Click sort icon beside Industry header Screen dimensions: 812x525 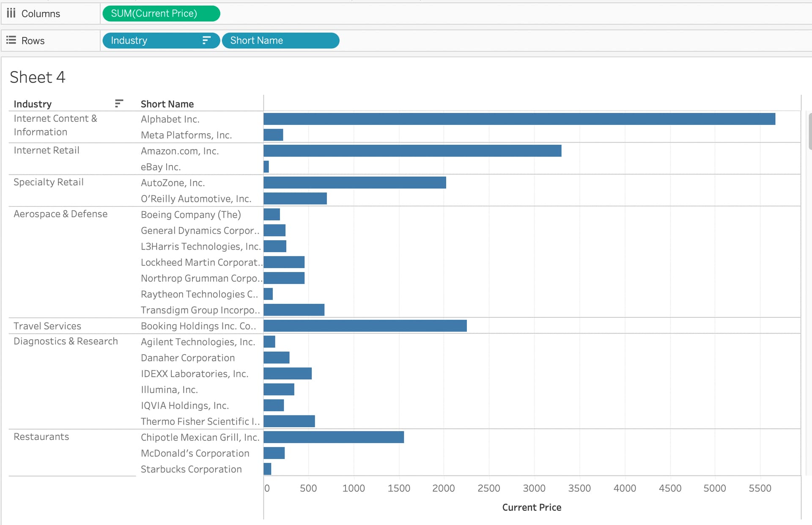(119, 103)
